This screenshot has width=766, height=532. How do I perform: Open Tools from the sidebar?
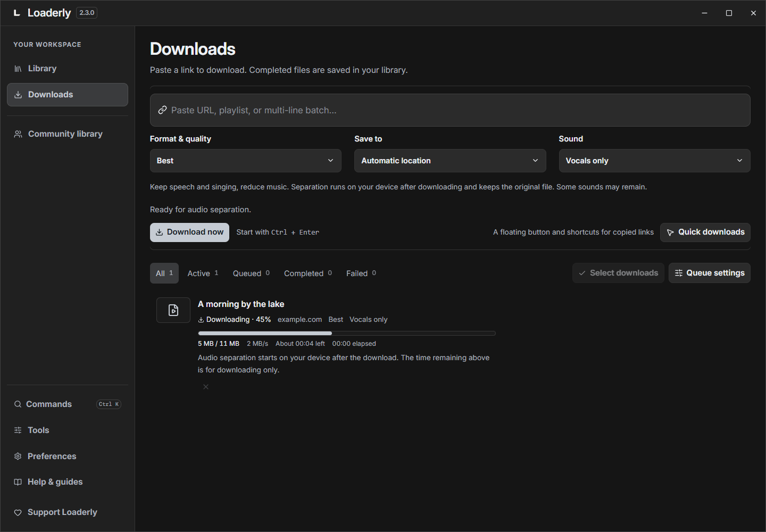point(68,430)
